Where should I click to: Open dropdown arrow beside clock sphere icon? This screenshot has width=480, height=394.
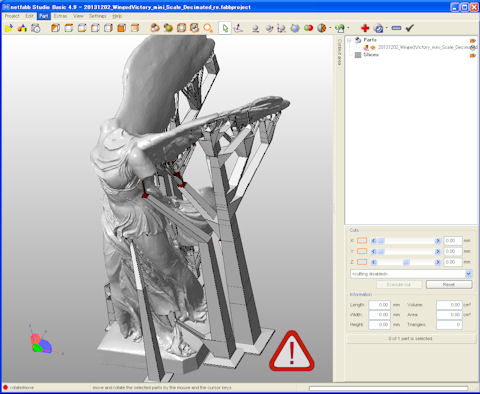tap(387, 28)
